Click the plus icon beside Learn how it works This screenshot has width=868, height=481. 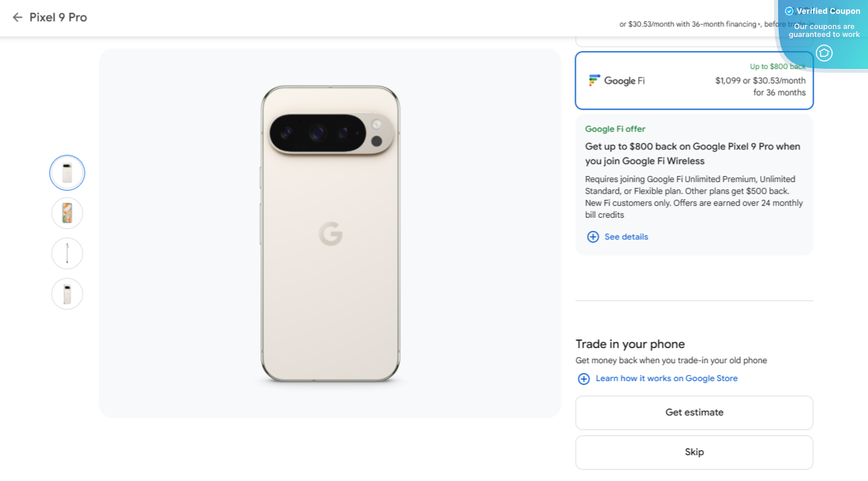584,378
